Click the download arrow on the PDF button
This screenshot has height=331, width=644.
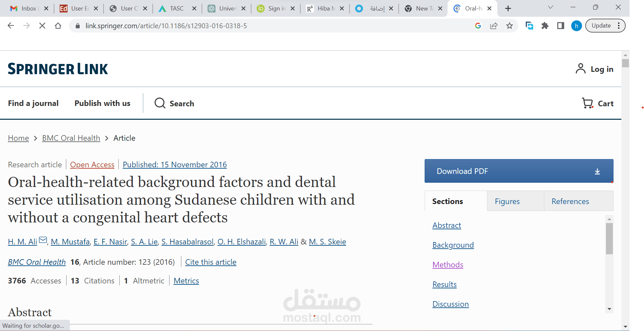coord(597,171)
